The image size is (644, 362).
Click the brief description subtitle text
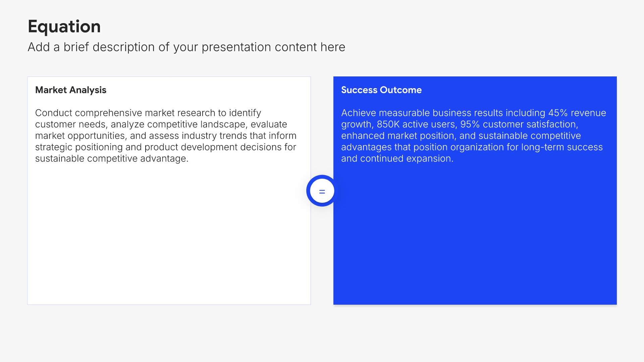click(186, 47)
